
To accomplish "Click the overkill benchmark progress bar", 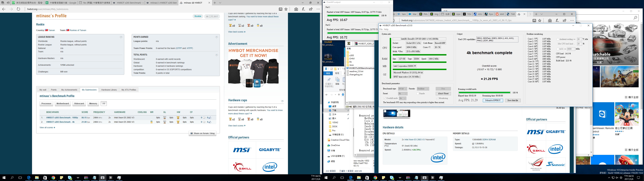I will click(484, 93).
